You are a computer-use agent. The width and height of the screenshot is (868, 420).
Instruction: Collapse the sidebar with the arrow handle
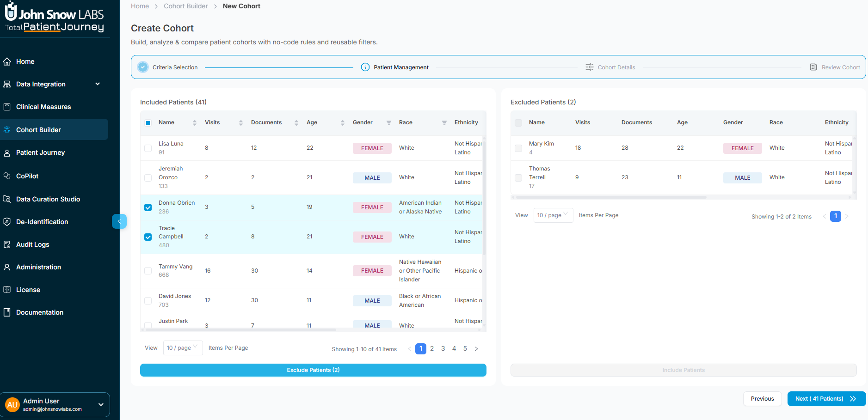[119, 221]
